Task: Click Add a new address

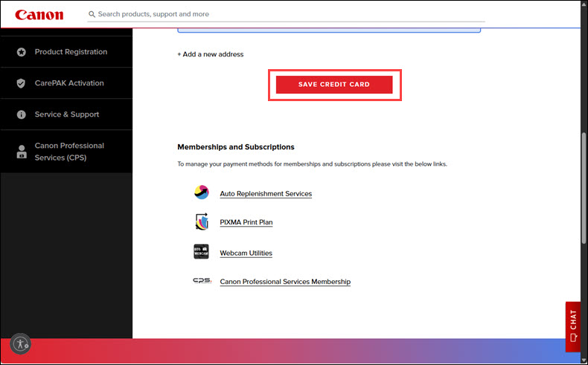Action: [211, 54]
